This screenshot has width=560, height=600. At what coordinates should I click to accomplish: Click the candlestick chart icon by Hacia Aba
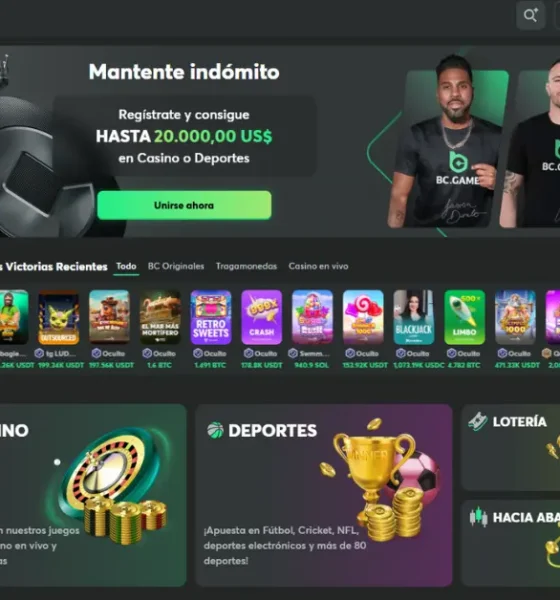[478, 517]
